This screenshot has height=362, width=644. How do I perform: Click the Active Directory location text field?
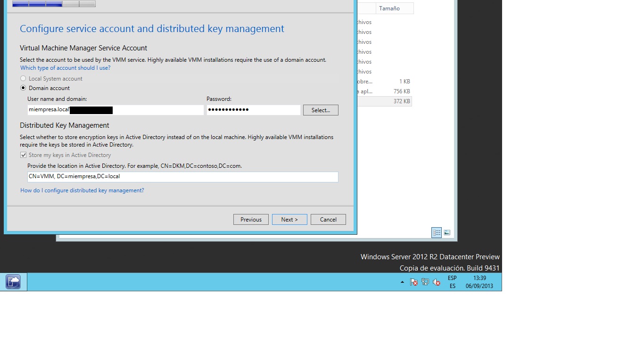(x=182, y=177)
